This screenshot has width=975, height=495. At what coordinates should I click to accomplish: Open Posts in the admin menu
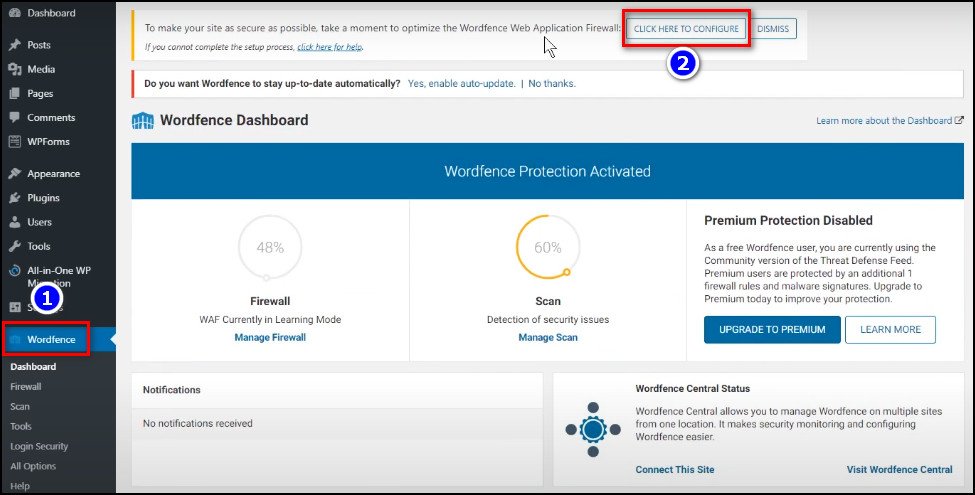pos(39,45)
